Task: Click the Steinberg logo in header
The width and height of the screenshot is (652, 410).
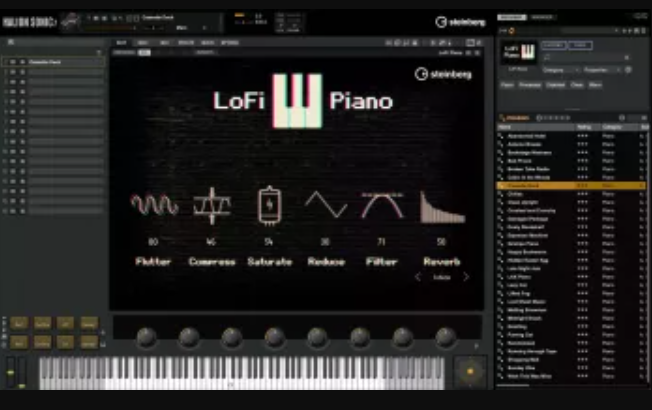Action: (460, 22)
